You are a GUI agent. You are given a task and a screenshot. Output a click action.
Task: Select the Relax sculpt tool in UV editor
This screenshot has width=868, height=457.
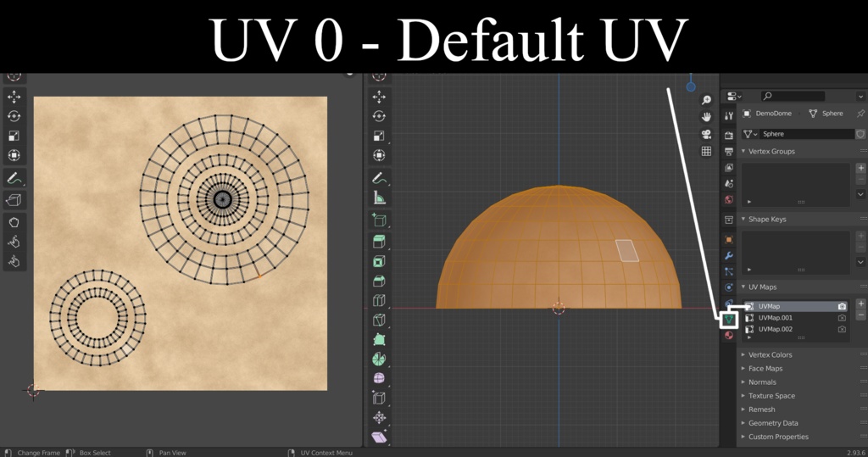tap(14, 242)
